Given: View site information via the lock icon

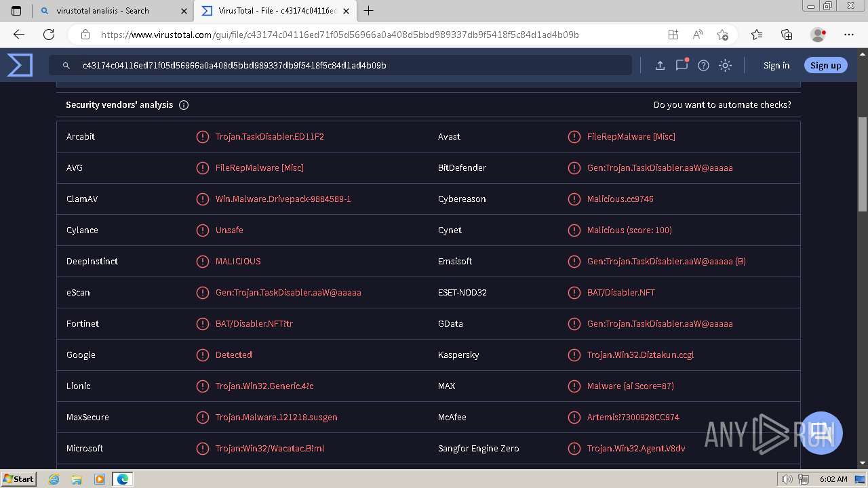Looking at the screenshot, I should tap(85, 35).
